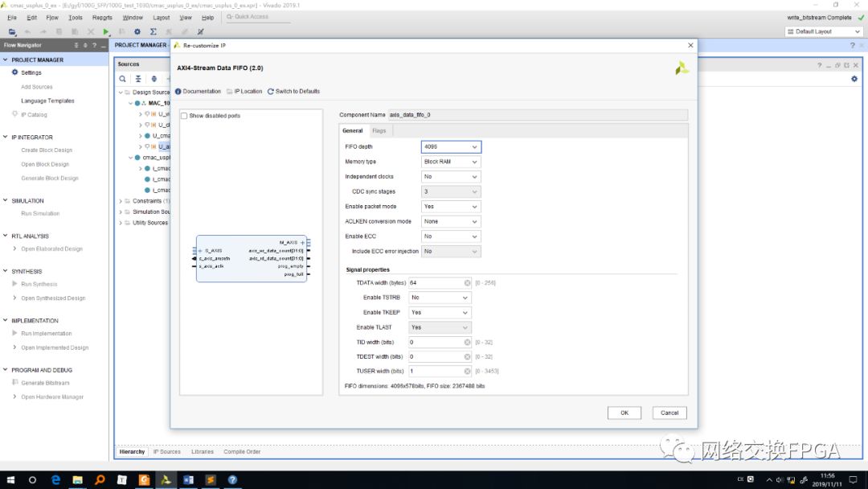Click Run Implementation in Flow Navigator
Image resolution: width=868 pixels, height=489 pixels.
pos(47,334)
